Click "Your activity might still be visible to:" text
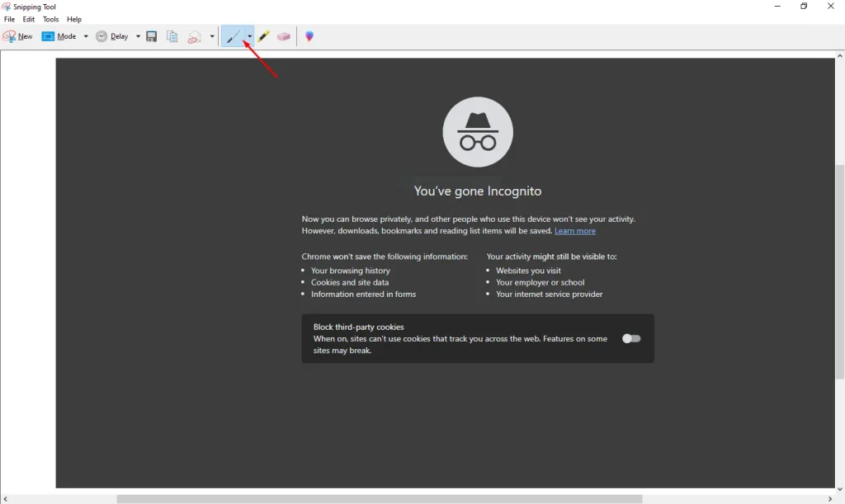 click(x=551, y=257)
